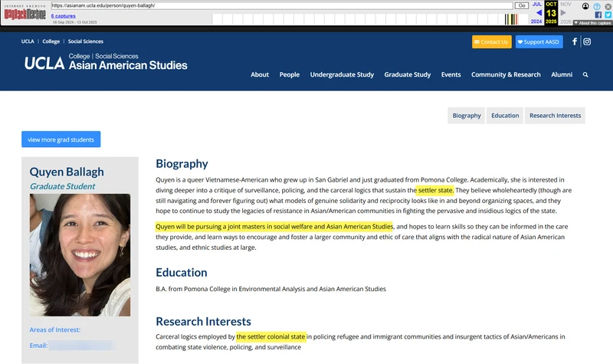Expand the About this capture dropdown
The height and width of the screenshot is (364, 613).
tap(592, 23)
